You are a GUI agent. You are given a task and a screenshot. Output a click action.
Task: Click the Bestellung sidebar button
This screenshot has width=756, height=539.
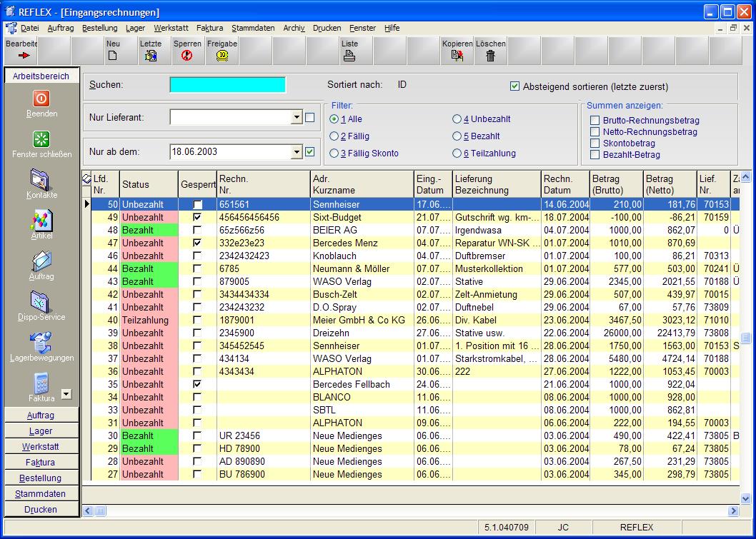click(41, 478)
